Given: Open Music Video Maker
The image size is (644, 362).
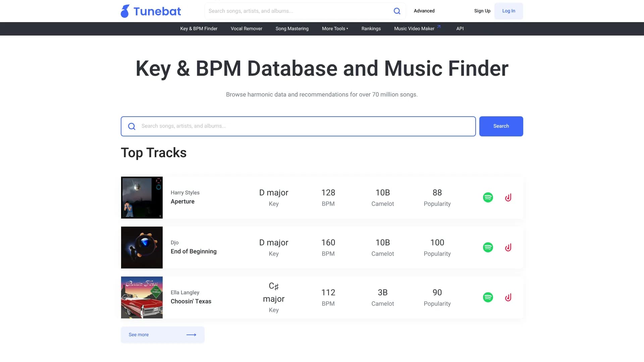Looking at the screenshot, I should [x=414, y=29].
